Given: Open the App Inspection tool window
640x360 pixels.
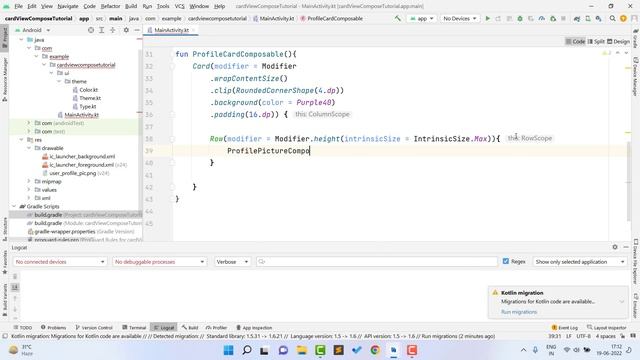Looking at the screenshot, I should point(254,327).
